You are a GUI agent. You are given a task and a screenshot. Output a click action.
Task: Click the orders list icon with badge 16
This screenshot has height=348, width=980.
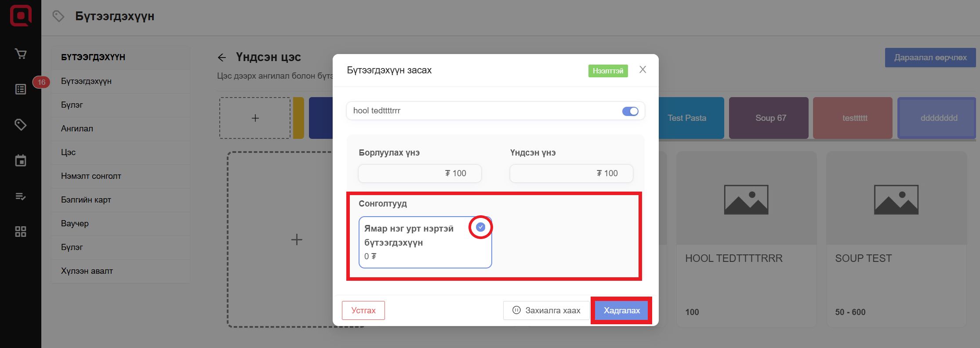[x=21, y=90]
